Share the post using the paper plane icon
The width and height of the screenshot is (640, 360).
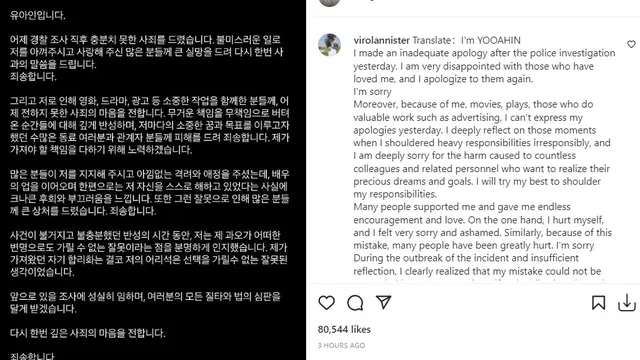384,302
